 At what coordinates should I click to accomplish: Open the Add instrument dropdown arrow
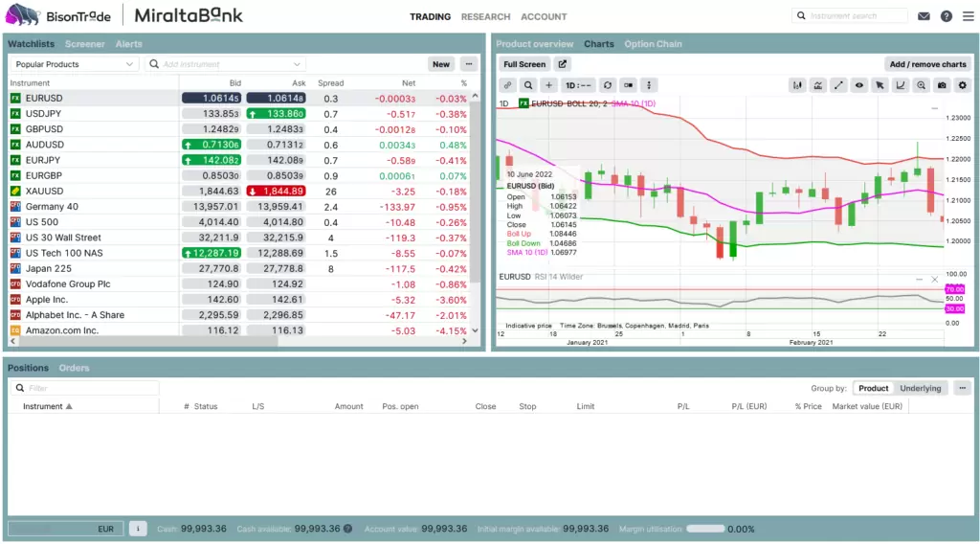pos(297,64)
